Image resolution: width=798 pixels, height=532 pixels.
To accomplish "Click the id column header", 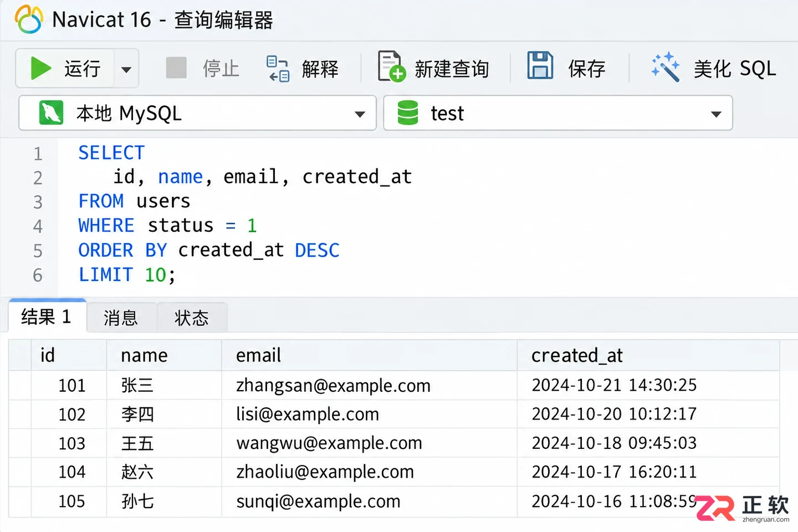I will click(69, 355).
